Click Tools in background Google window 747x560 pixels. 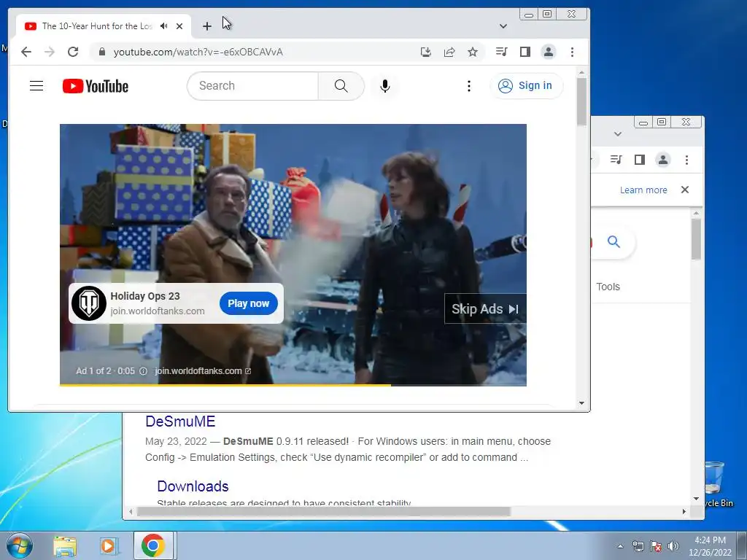tap(608, 287)
